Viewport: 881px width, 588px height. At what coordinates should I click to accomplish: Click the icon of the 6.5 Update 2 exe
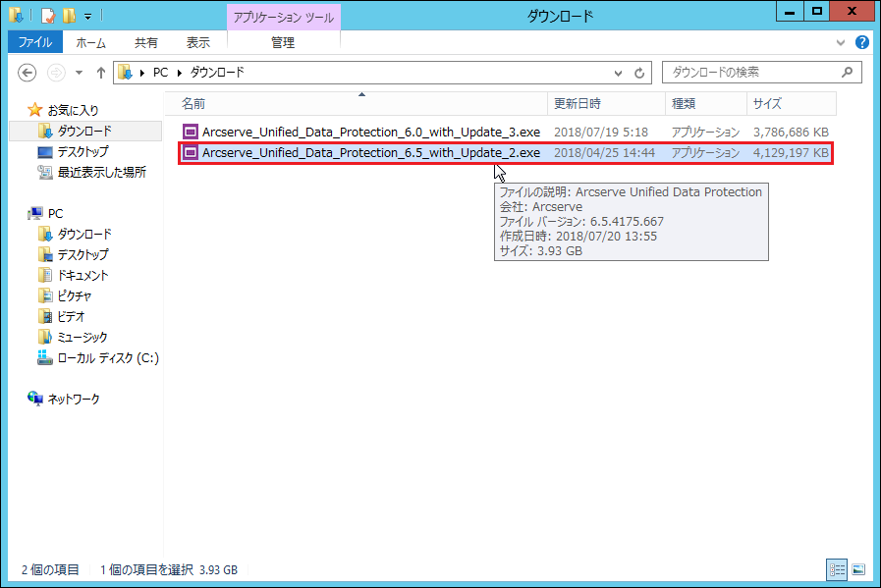pyautogui.click(x=191, y=152)
